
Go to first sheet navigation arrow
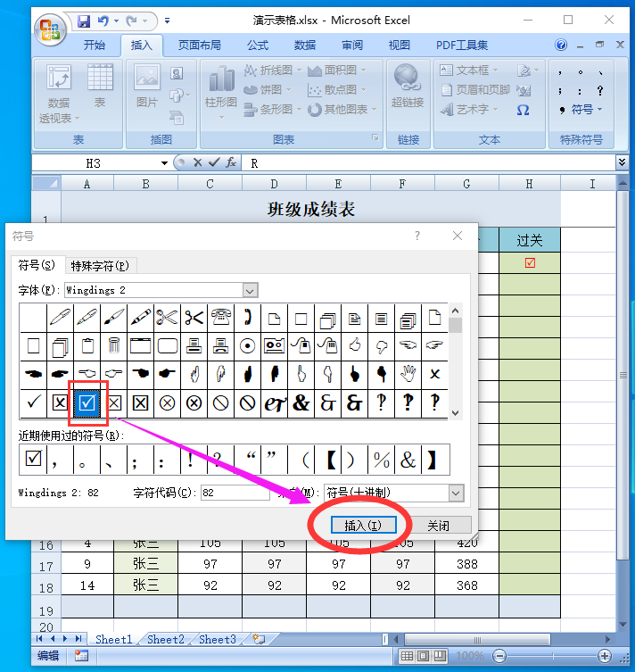(39, 639)
